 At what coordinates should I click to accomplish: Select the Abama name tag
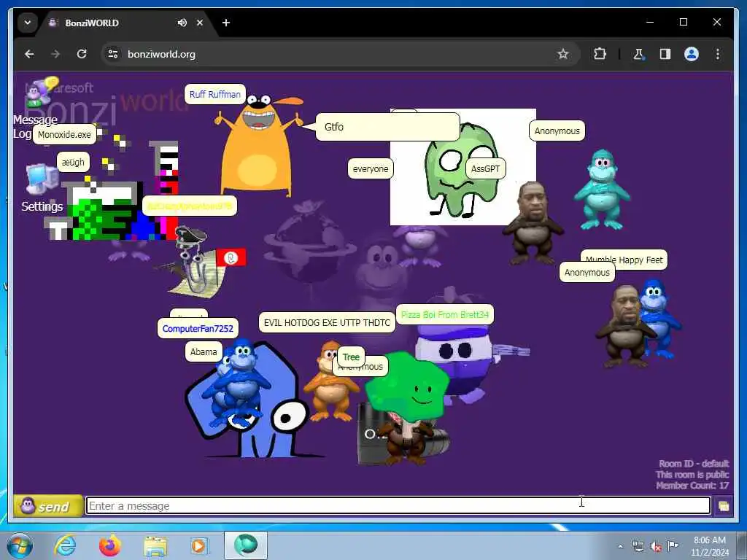(x=204, y=352)
